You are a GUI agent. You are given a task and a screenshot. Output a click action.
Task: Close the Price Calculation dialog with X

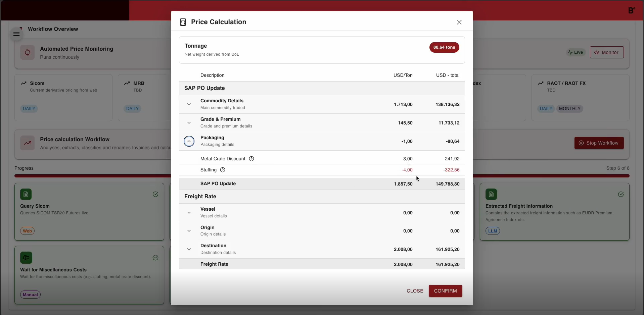(x=459, y=22)
